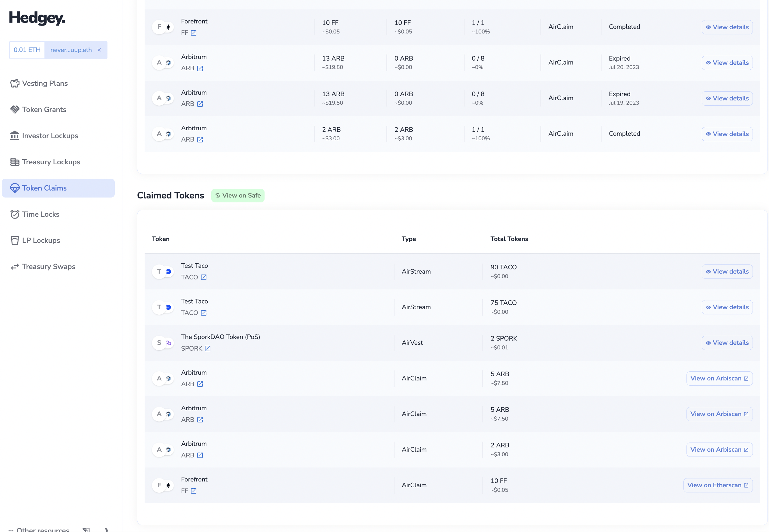
Task: Go to Time Locks menu item
Action: pyautogui.click(x=41, y=214)
